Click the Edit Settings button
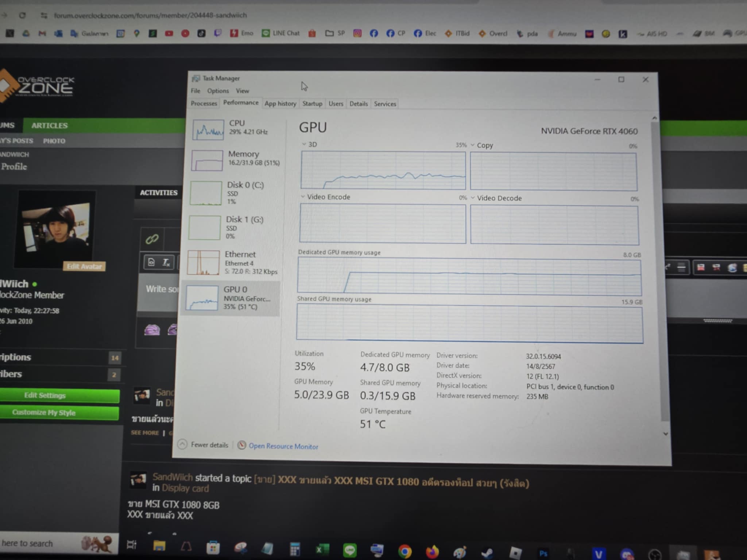Image resolution: width=747 pixels, height=560 pixels. pyautogui.click(x=59, y=396)
